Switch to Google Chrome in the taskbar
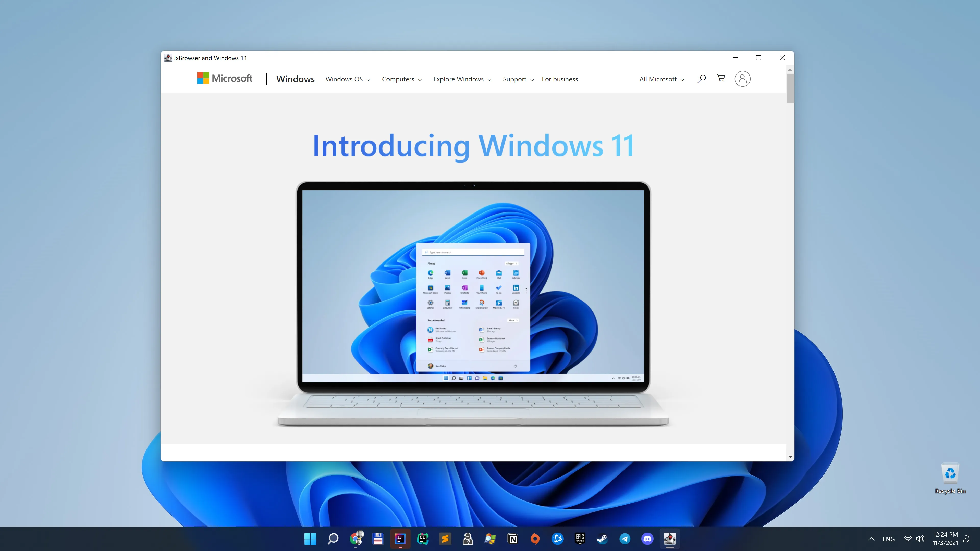The image size is (980, 551). tap(356, 539)
